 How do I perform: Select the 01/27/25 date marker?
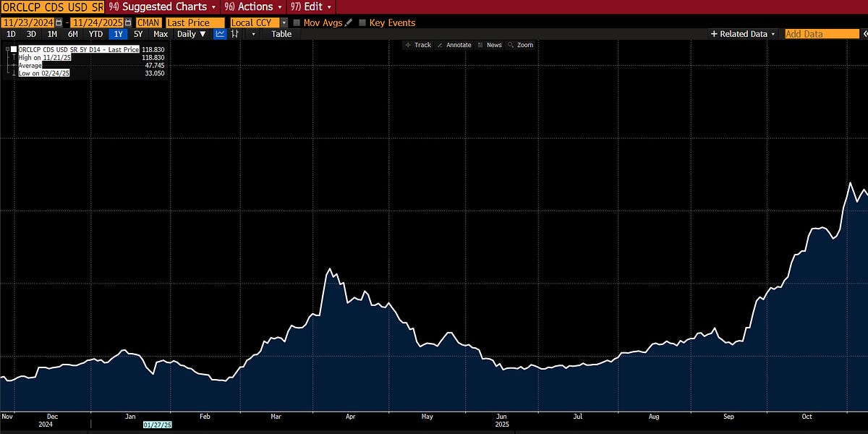coord(158,425)
